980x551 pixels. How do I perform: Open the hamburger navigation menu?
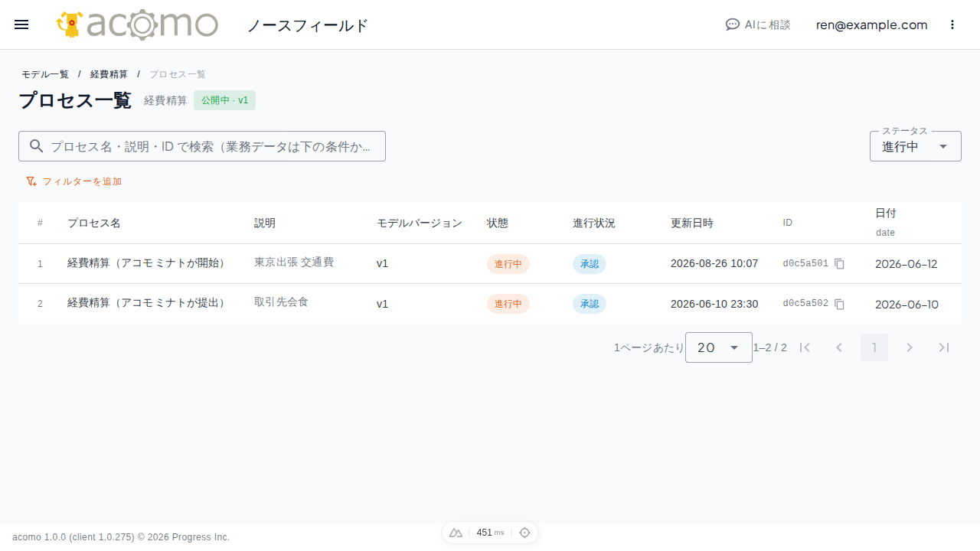[21, 24]
